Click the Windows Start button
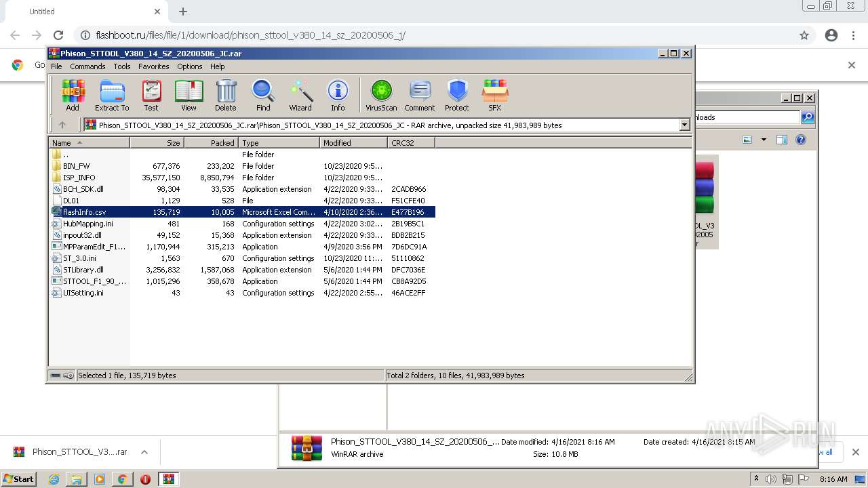The height and width of the screenshot is (488, 868). (x=18, y=479)
